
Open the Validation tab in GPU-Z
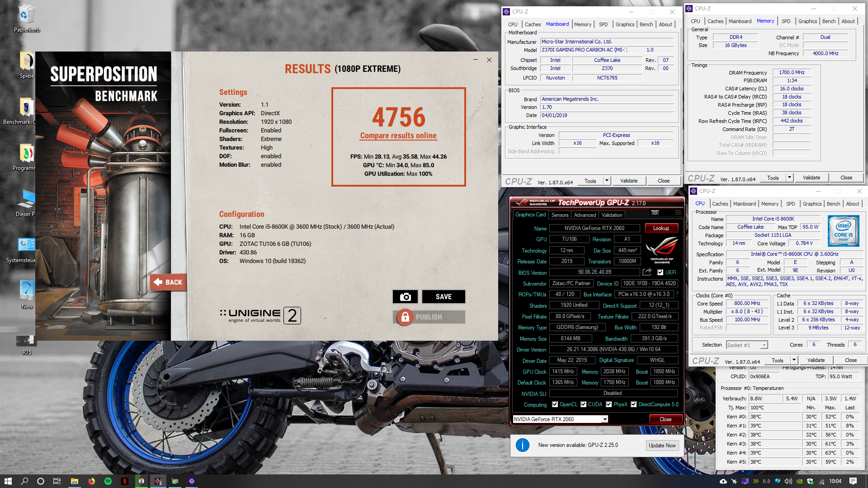click(612, 215)
